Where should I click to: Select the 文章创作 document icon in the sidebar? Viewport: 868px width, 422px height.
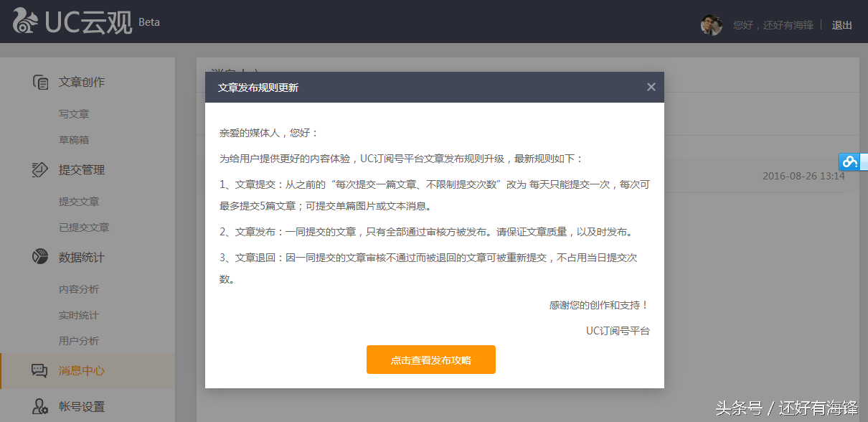click(x=40, y=81)
